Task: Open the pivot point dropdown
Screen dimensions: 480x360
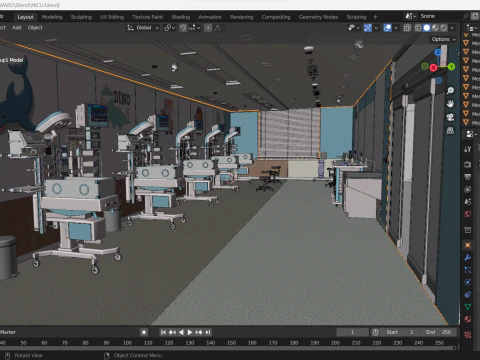Action: tap(169, 28)
